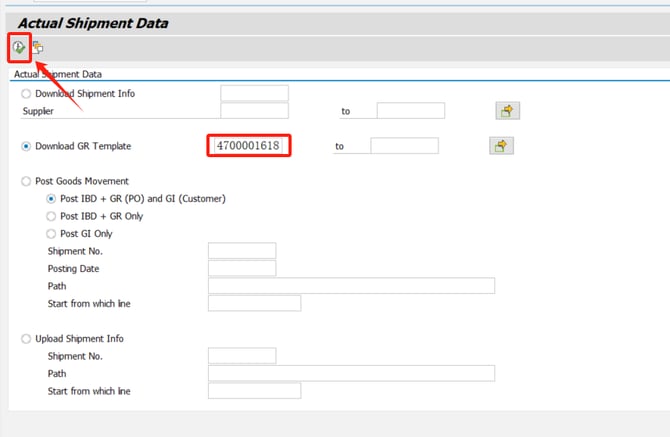Select the Download GR Template radio button
This screenshot has width=670, height=437.
(26, 146)
